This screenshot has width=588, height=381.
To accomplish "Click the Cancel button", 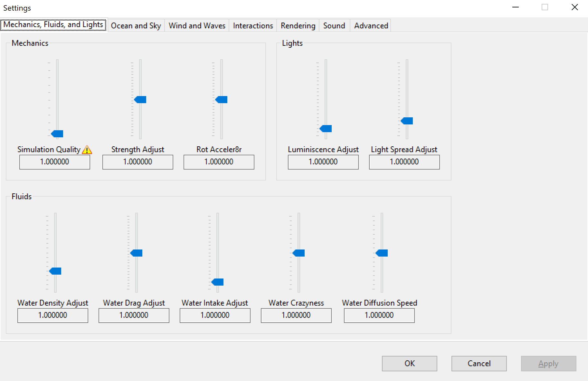I will (x=479, y=364).
